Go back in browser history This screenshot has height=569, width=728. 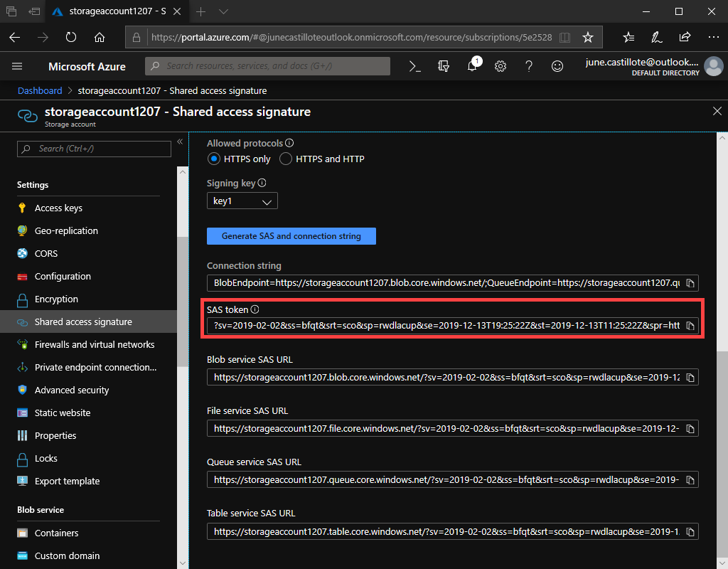coord(15,37)
